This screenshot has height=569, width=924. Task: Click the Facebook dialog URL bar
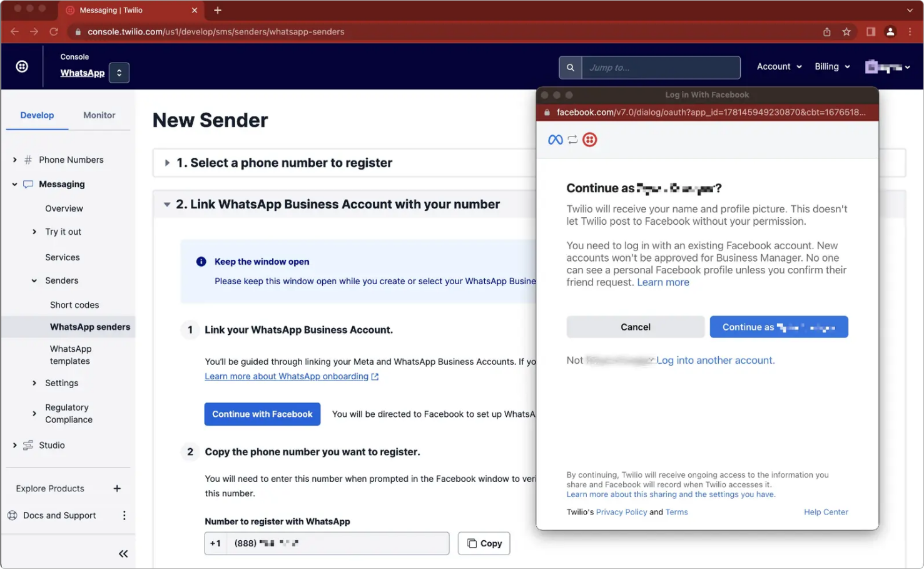click(x=707, y=112)
